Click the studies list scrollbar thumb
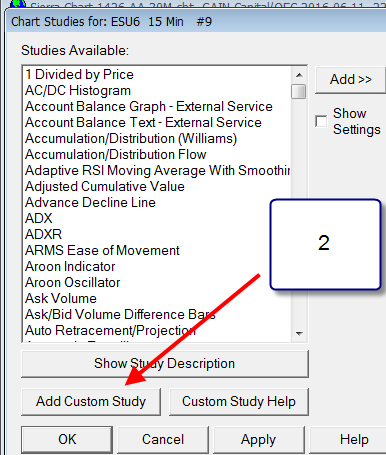Image resolution: width=386 pixels, height=455 pixels. point(299,91)
